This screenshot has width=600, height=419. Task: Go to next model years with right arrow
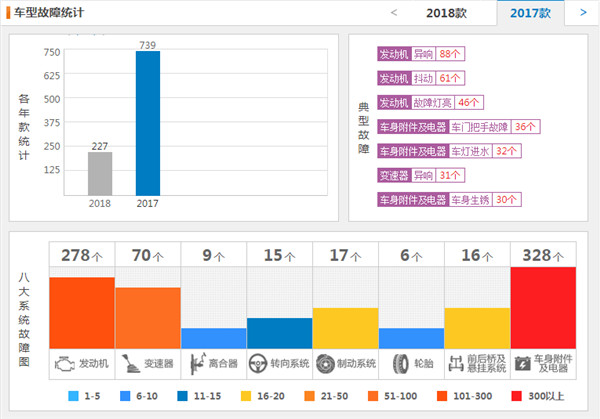583,13
